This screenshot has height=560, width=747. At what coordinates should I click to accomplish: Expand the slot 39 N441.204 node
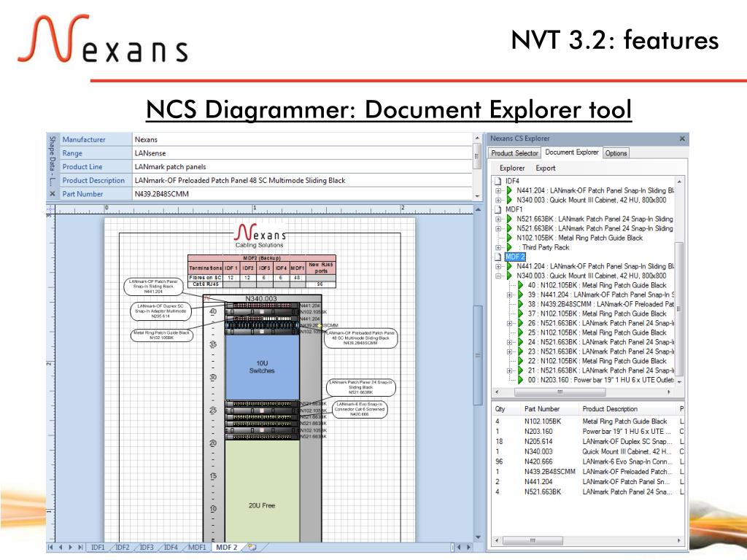[x=510, y=295]
